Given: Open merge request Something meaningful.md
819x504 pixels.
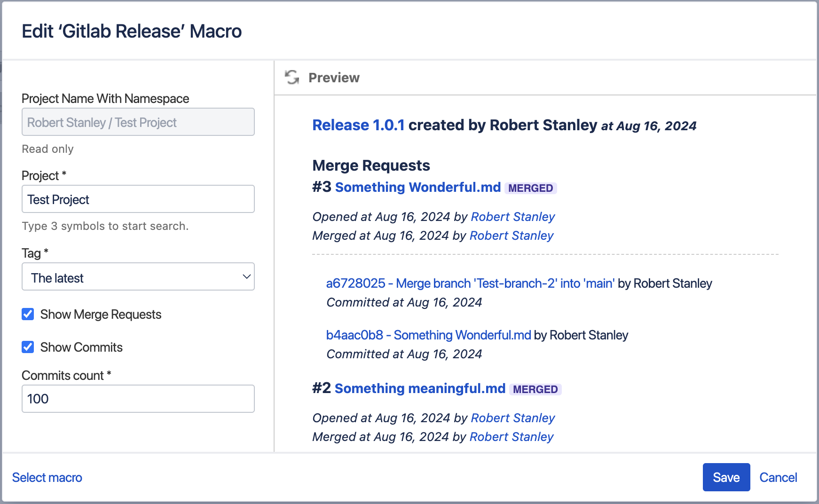Looking at the screenshot, I should coord(420,388).
